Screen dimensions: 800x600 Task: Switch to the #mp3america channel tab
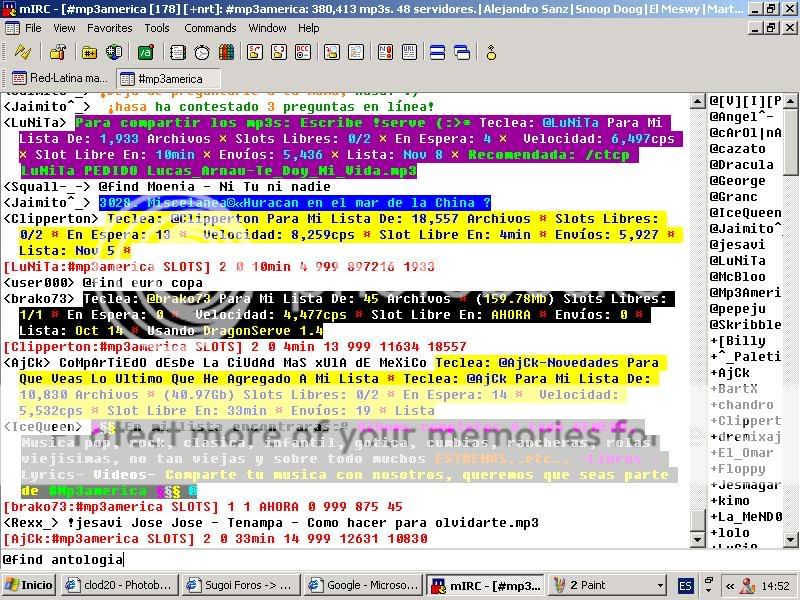pos(169,79)
